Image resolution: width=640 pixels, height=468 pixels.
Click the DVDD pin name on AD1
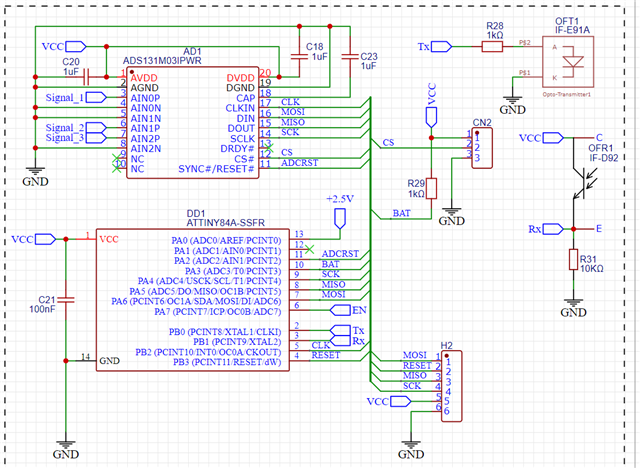click(x=241, y=78)
